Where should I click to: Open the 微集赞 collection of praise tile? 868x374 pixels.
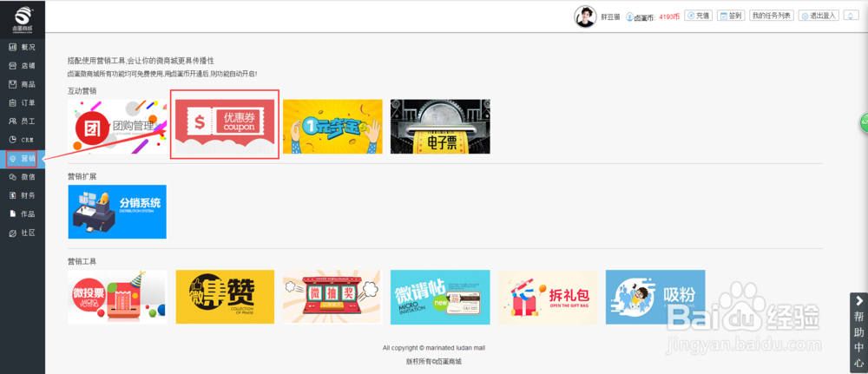coord(225,297)
